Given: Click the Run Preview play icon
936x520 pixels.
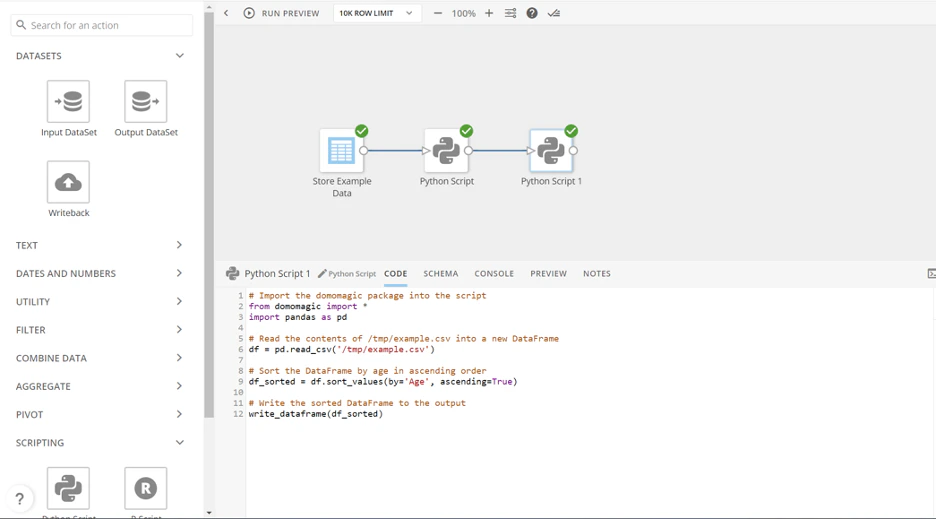Looking at the screenshot, I should coord(249,13).
